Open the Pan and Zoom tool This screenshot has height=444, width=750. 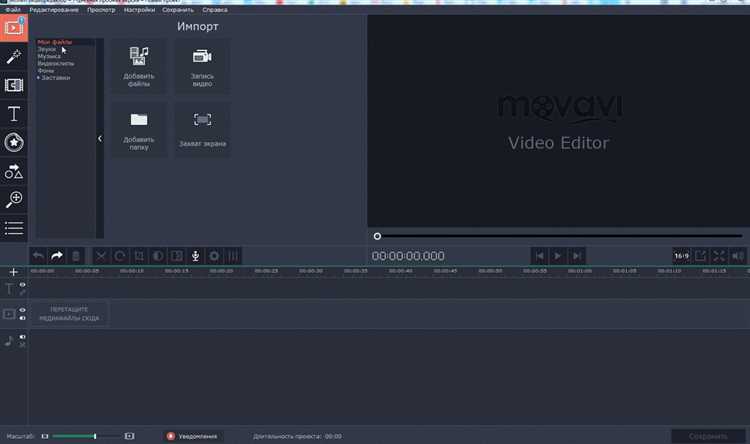tap(14, 200)
